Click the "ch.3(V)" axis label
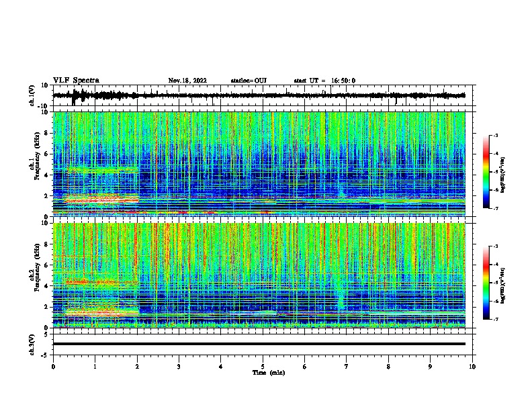The width and height of the screenshot is (532, 411). pyautogui.click(x=32, y=345)
